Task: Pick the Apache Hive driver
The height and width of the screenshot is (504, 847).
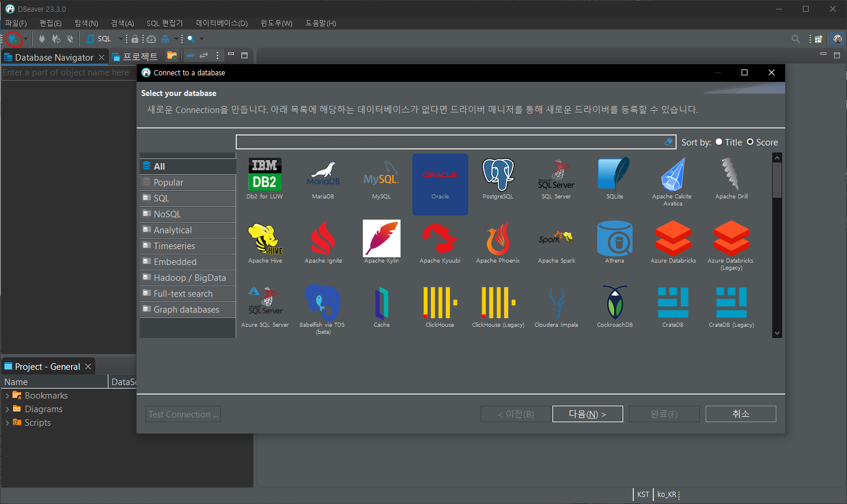Action: point(265,243)
